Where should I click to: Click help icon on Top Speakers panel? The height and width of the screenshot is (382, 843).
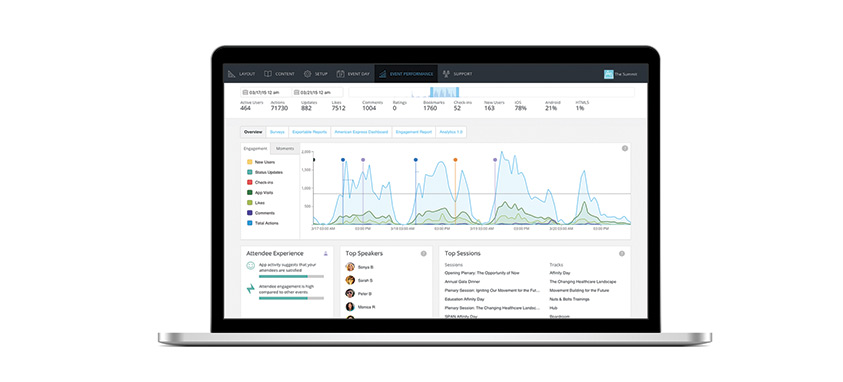tap(424, 254)
